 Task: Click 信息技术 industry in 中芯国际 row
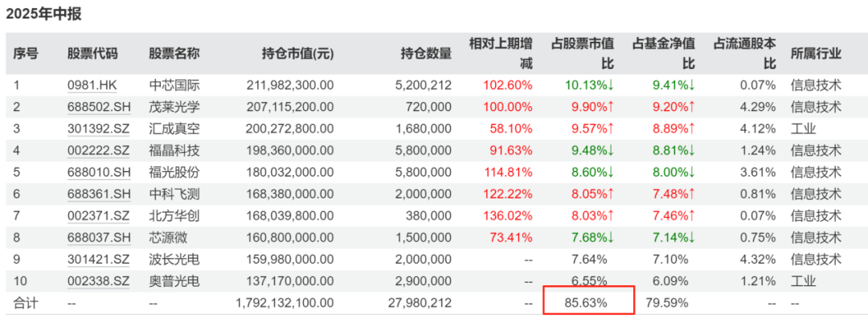816,85
